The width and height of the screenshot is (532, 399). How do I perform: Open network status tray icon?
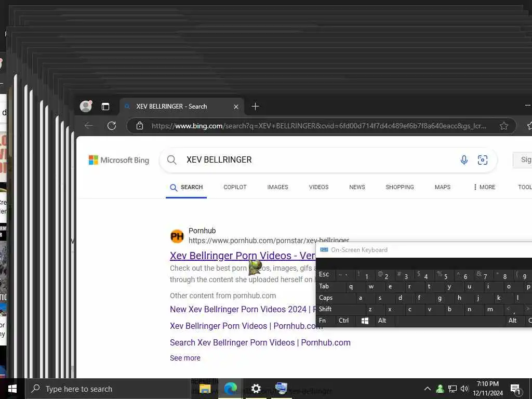pos(453,389)
